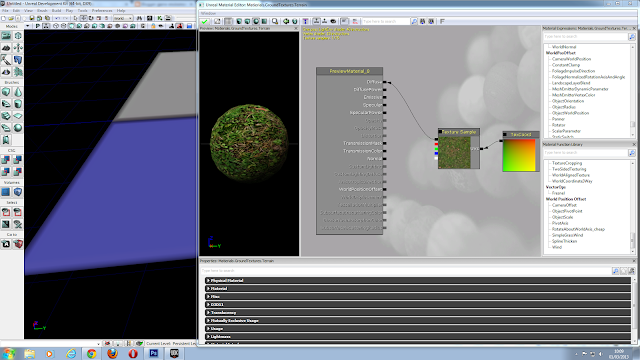Expand the D3D11 property category

pyautogui.click(x=418, y=304)
